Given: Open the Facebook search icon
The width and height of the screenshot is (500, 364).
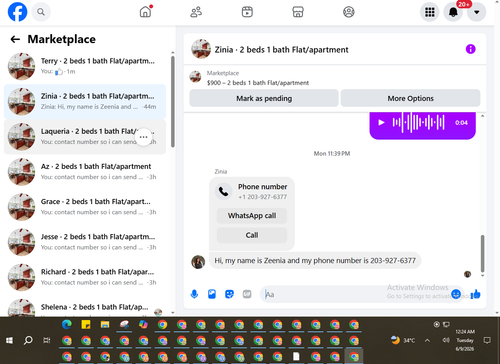Looking at the screenshot, I should pos(41,12).
